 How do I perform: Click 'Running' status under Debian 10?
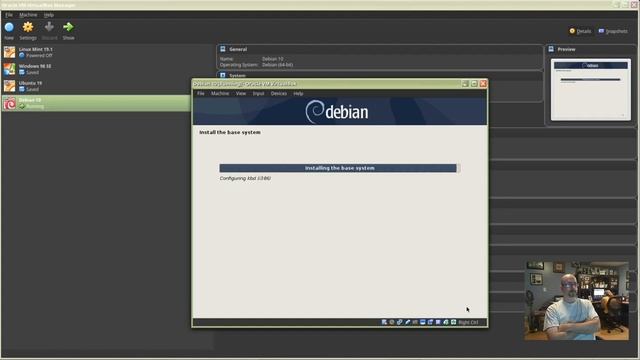[x=35, y=107]
